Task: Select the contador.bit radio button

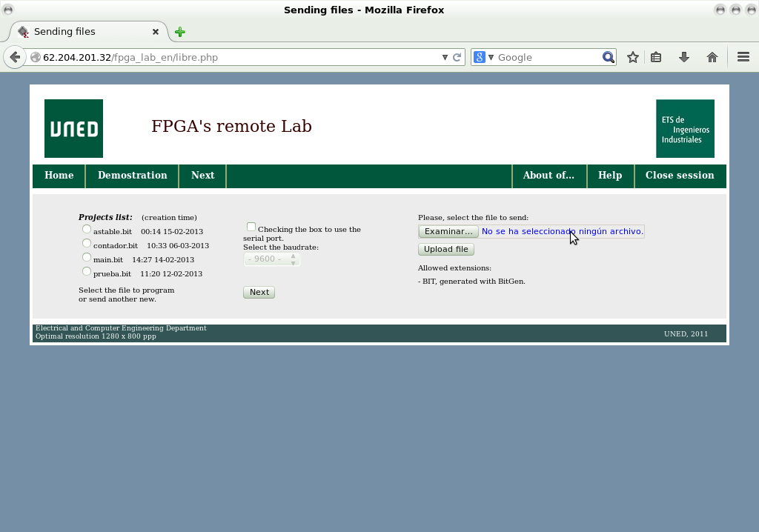Action: 86,242
